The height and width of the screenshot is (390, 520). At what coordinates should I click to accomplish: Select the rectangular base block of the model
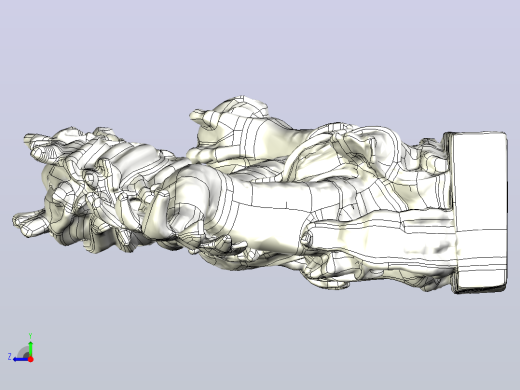click(479, 213)
